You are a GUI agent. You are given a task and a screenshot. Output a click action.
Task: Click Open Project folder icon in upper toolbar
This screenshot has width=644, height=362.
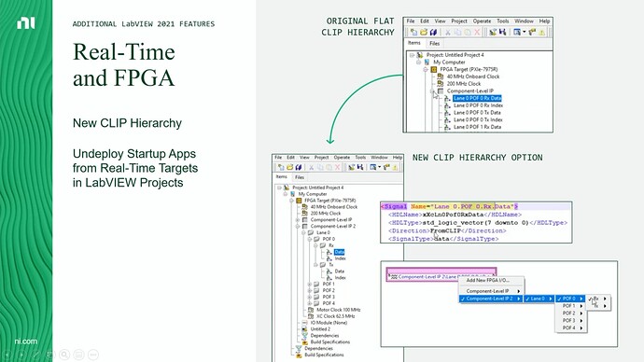click(424, 32)
